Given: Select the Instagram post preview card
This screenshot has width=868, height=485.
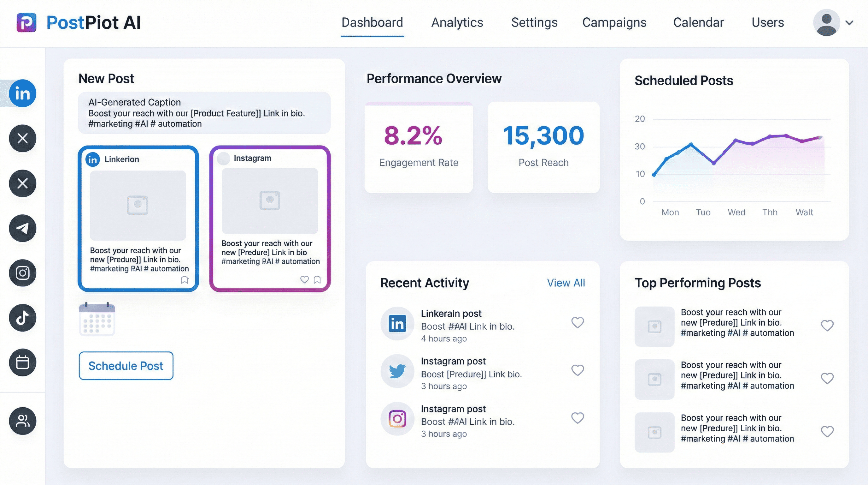Looking at the screenshot, I should (270, 219).
